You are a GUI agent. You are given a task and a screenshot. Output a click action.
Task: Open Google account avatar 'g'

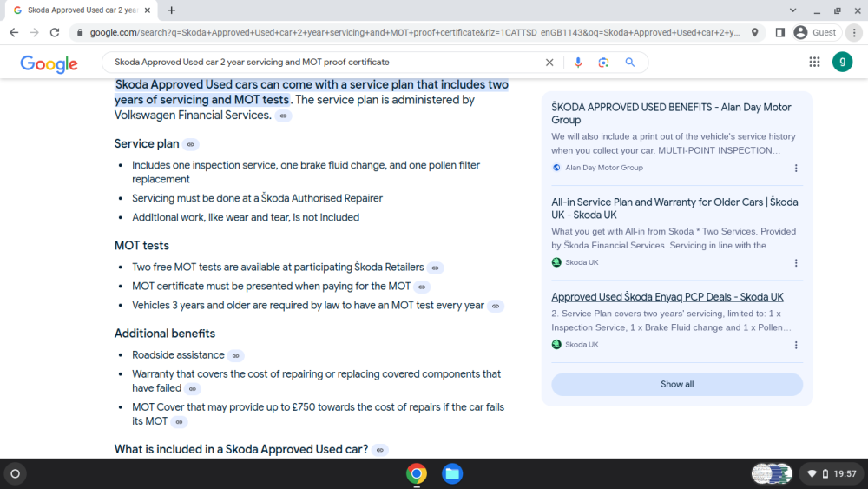(843, 62)
